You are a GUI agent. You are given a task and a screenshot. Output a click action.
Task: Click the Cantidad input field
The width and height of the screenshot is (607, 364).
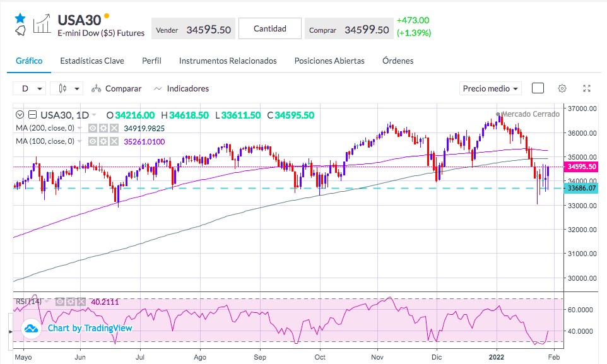coord(270,28)
